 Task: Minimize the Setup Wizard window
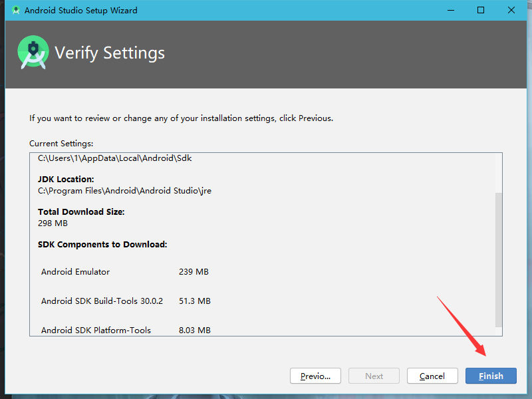(451, 10)
